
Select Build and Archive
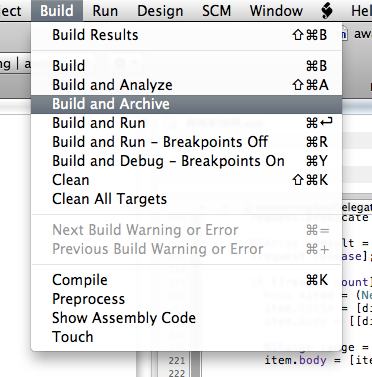pos(187,104)
